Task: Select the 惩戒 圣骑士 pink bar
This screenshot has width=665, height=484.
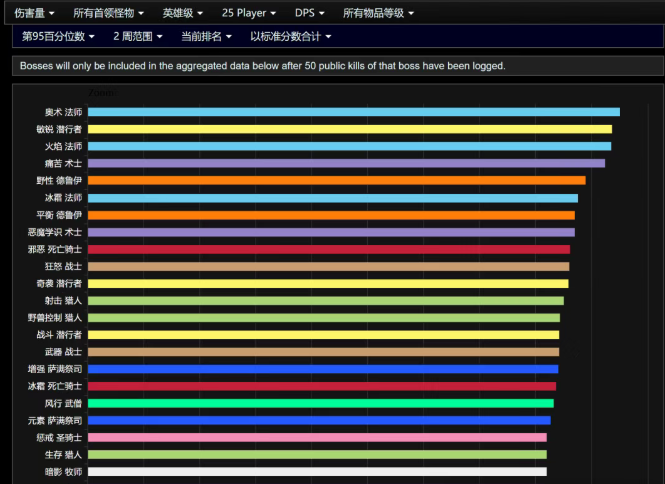Action: pyautogui.click(x=317, y=437)
